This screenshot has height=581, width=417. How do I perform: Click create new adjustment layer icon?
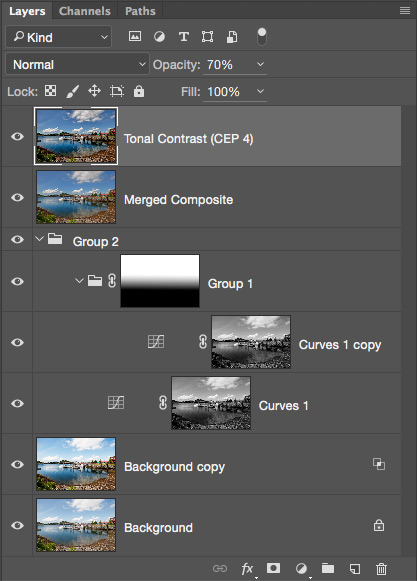coord(301,568)
